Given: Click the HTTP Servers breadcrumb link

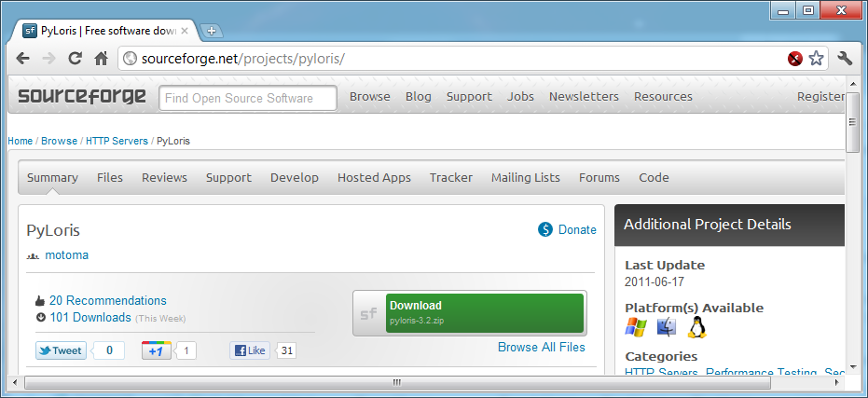Looking at the screenshot, I should [117, 141].
